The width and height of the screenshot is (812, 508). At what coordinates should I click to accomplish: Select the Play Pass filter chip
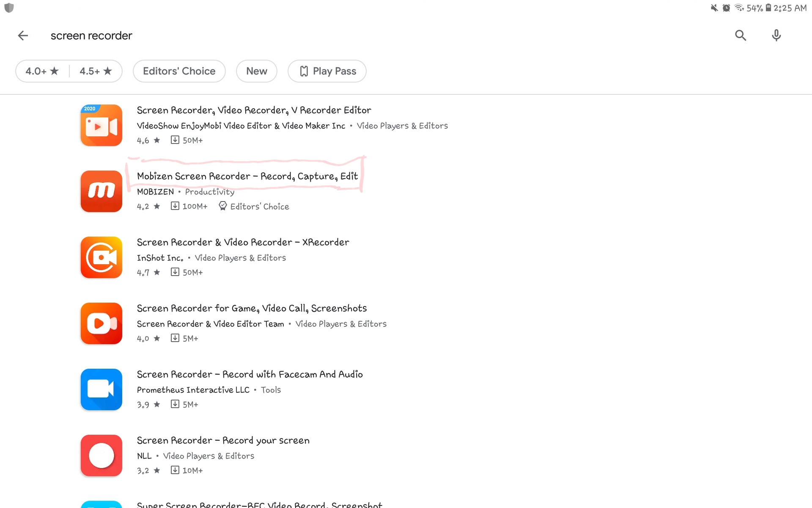coord(327,71)
